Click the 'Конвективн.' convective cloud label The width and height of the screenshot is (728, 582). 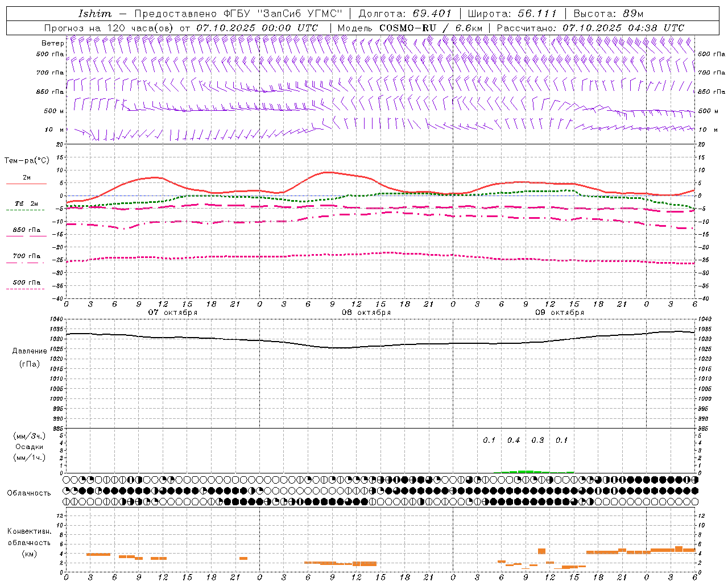[x=30, y=531]
